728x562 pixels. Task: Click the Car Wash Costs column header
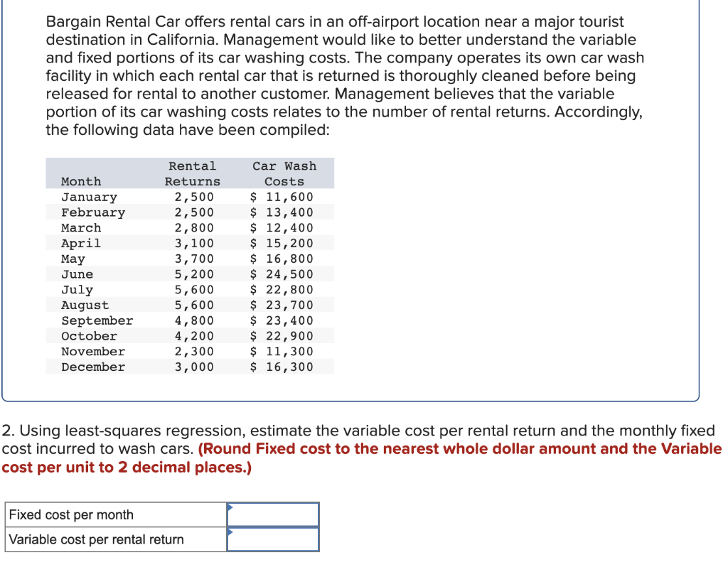(284, 173)
